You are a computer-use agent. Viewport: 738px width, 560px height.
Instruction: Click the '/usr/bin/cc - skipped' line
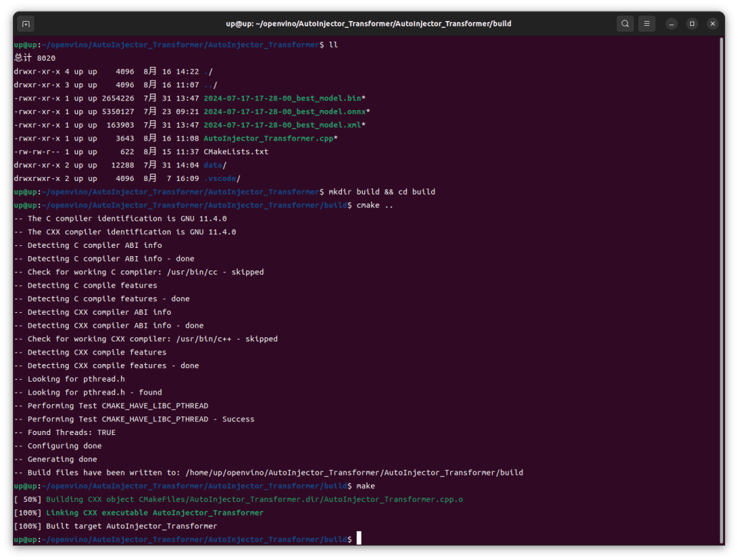139,272
